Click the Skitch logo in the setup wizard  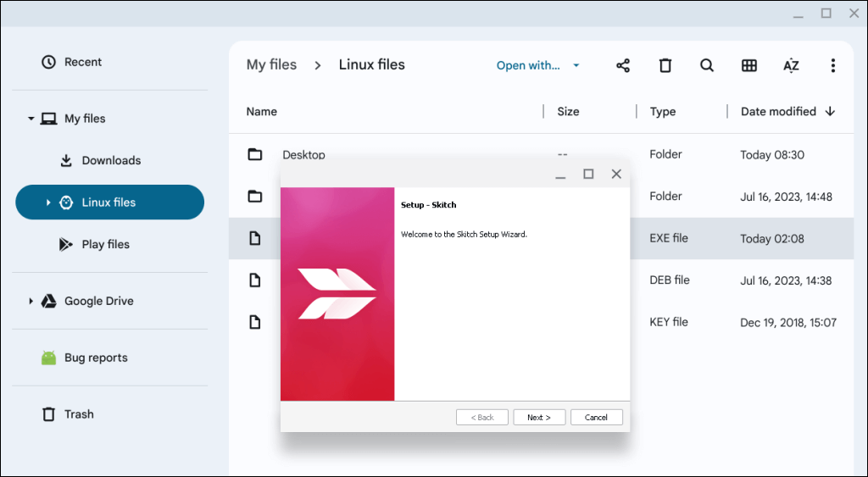tap(337, 294)
